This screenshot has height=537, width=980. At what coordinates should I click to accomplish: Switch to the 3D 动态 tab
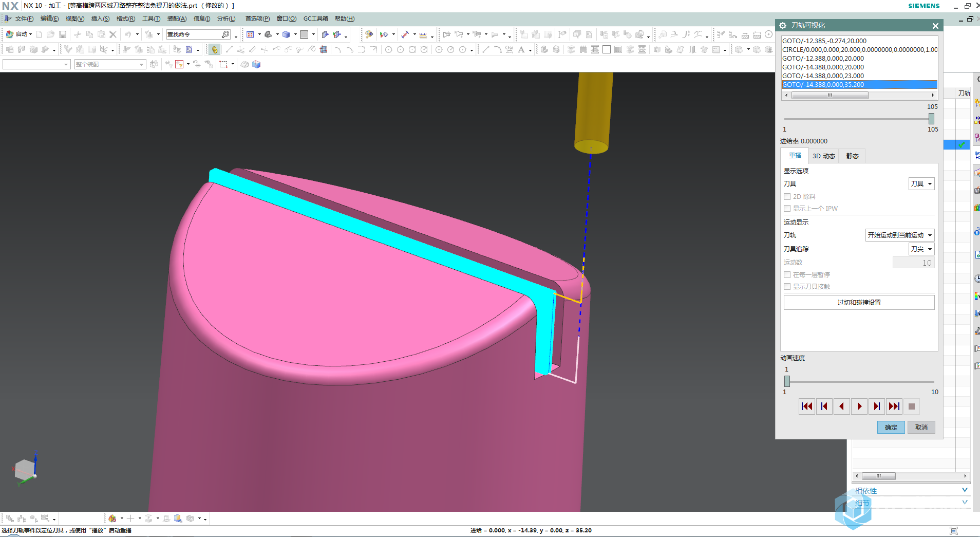pos(823,156)
